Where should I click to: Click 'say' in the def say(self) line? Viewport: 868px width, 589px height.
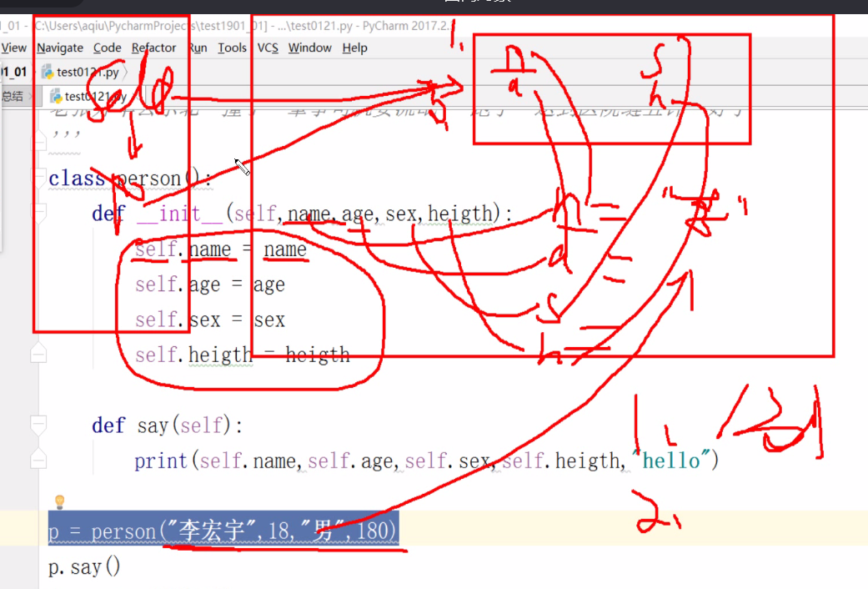click(153, 425)
